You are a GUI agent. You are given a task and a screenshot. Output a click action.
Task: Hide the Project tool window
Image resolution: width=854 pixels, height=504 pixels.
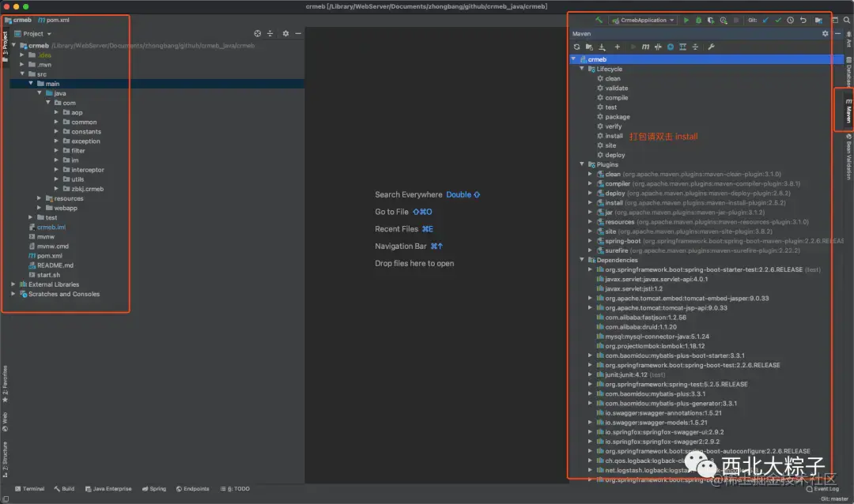pyautogui.click(x=298, y=34)
